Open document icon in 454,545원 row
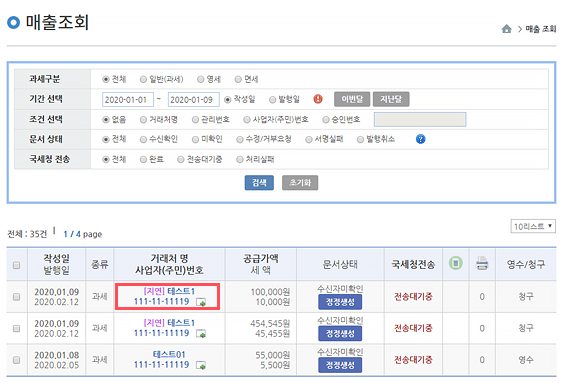The height and width of the screenshot is (383, 563). 201,334
